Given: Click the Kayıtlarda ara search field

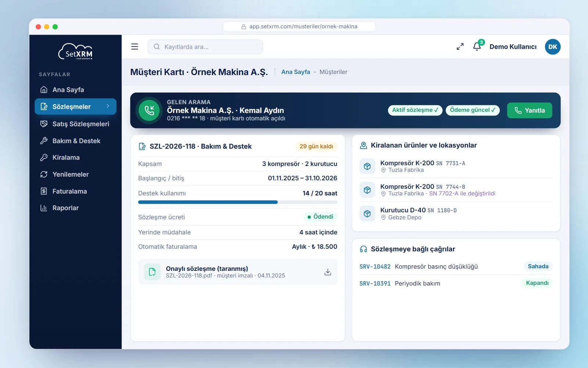Looking at the screenshot, I should [205, 47].
